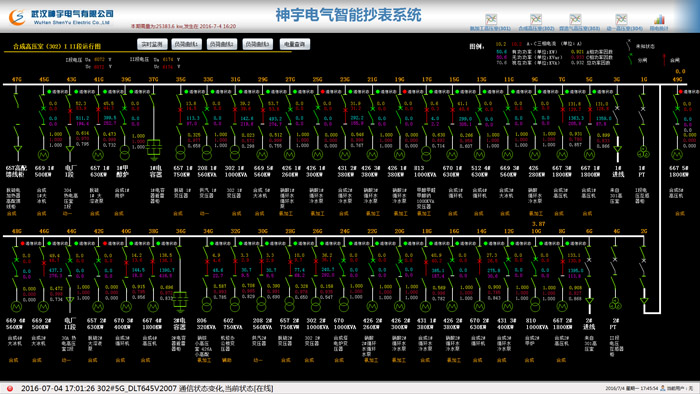Click the 本期需量 demand text in header

183,26
